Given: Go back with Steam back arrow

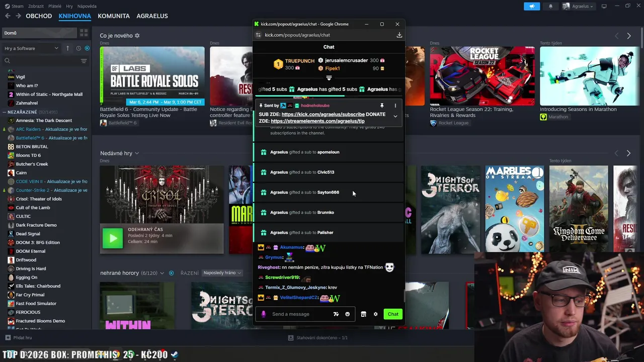Looking at the screenshot, I should pyautogui.click(x=8, y=16).
